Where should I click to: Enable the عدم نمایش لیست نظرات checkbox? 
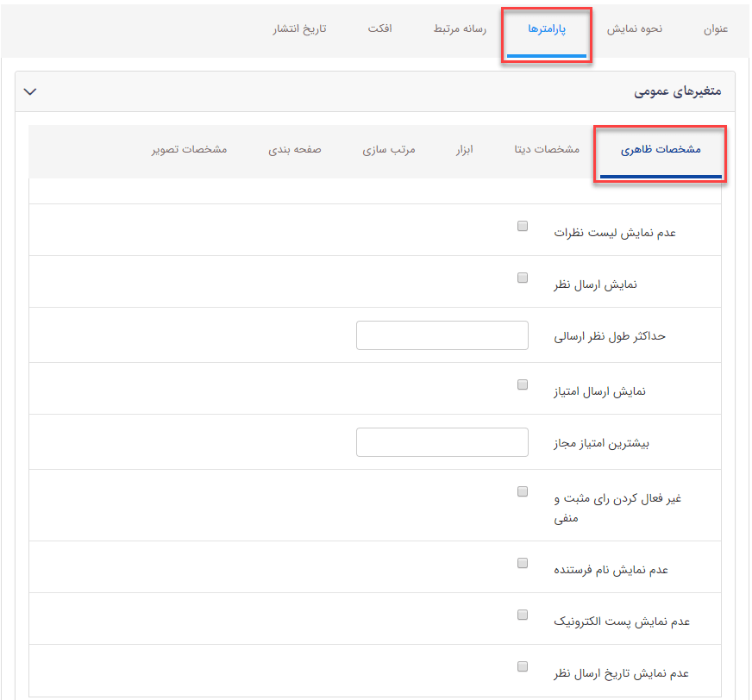tap(522, 225)
